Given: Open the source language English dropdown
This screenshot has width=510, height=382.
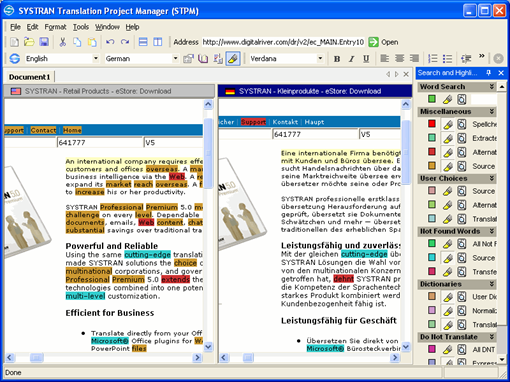Looking at the screenshot, I should [x=96, y=59].
